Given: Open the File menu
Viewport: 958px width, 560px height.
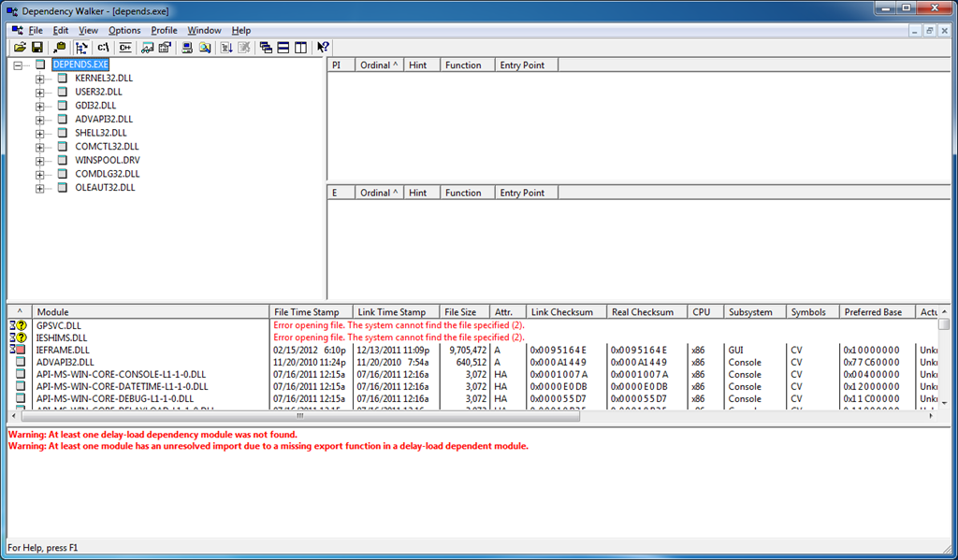Looking at the screenshot, I should tap(36, 31).
